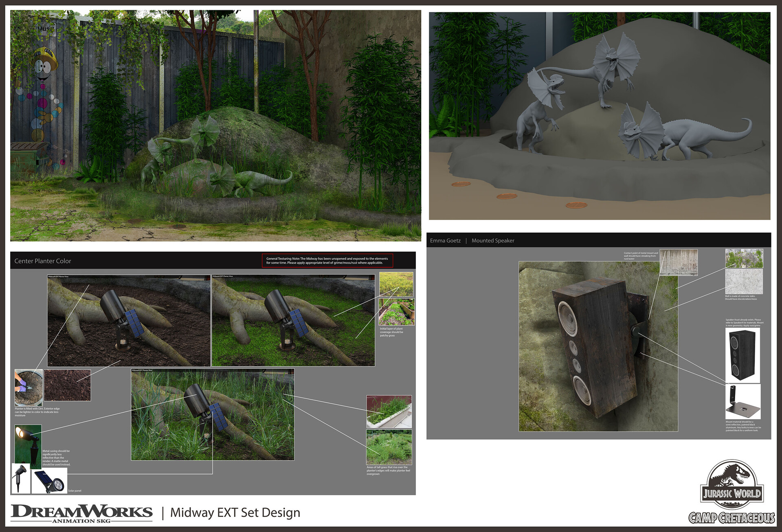Click the gloved hands planting reference photo
Screen dimensions: 782x532
(29, 387)
